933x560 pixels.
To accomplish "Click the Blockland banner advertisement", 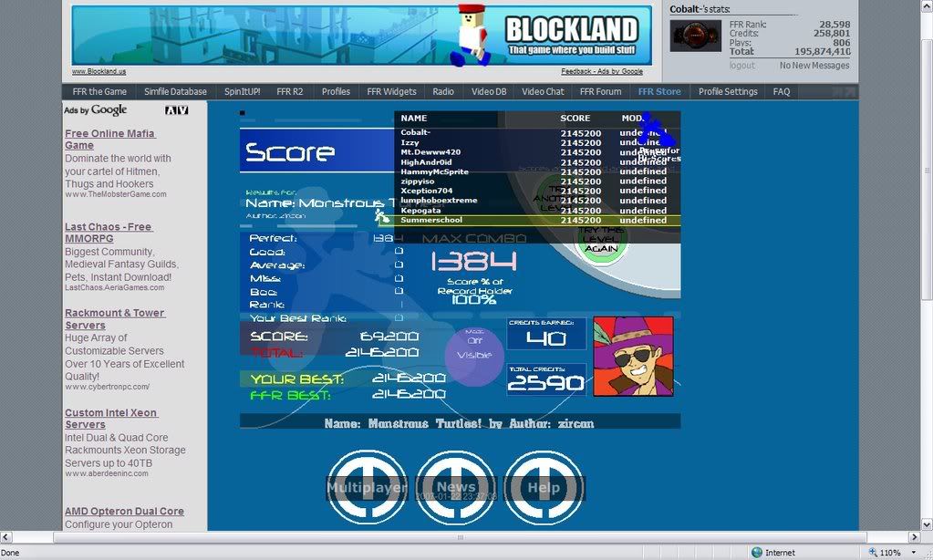I will pos(361,36).
